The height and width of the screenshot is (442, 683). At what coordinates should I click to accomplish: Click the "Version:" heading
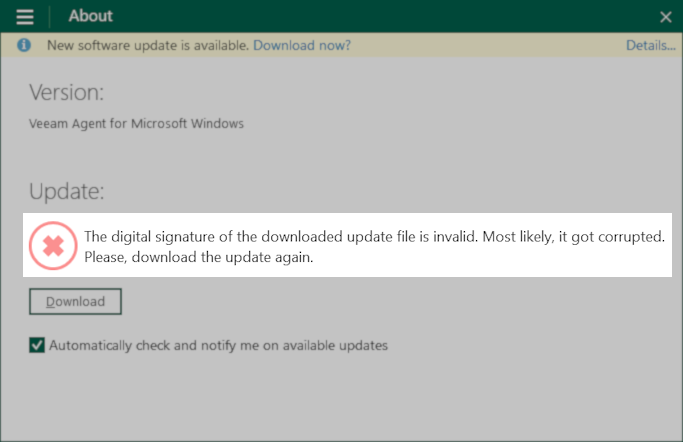[67, 92]
